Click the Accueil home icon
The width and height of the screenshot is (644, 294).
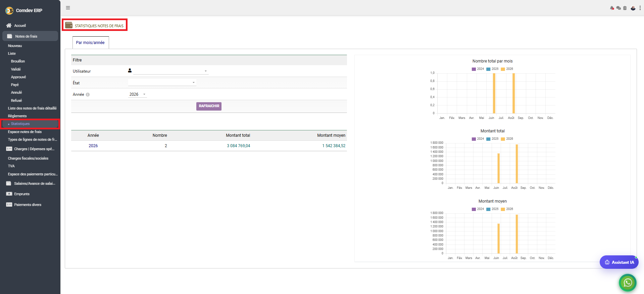[x=9, y=26]
